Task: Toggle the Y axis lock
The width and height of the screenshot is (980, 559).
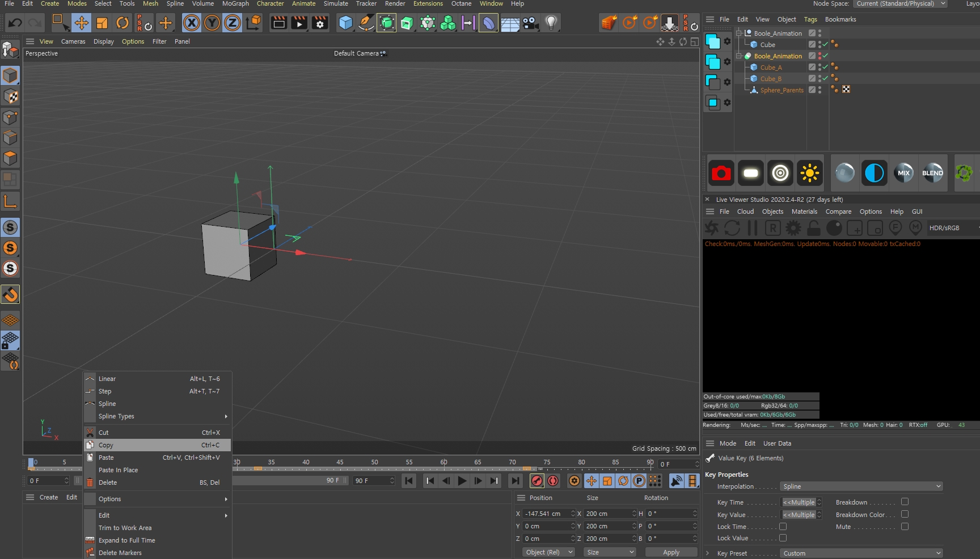Action: pos(212,23)
